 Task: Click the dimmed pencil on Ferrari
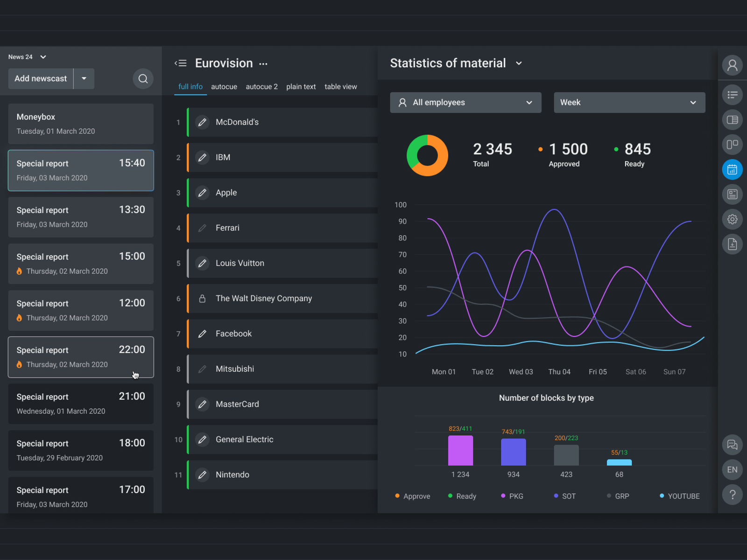point(202,228)
